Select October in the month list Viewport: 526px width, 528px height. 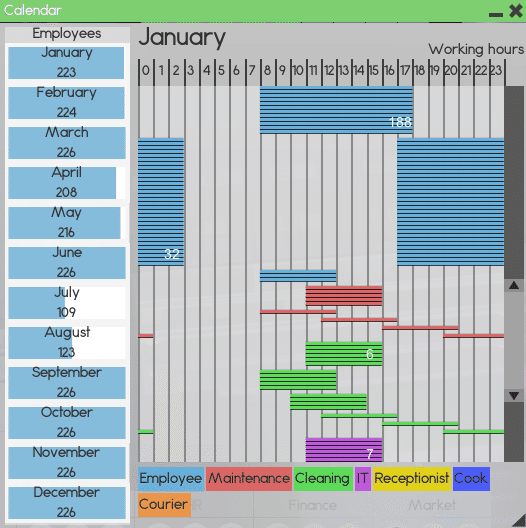click(x=66, y=423)
